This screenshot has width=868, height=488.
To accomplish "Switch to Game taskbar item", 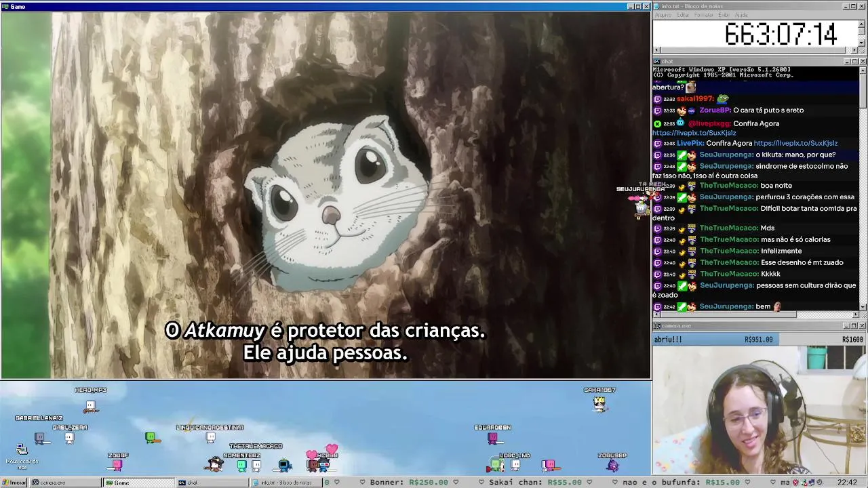I will (x=139, y=483).
